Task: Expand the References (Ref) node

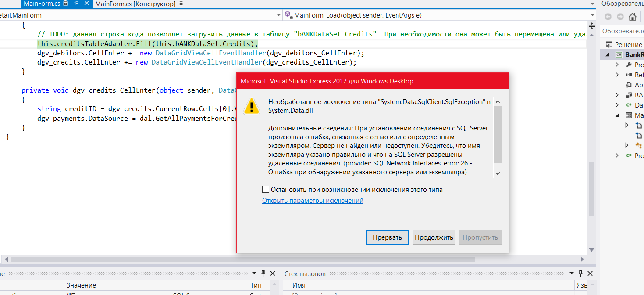Action: [x=617, y=75]
